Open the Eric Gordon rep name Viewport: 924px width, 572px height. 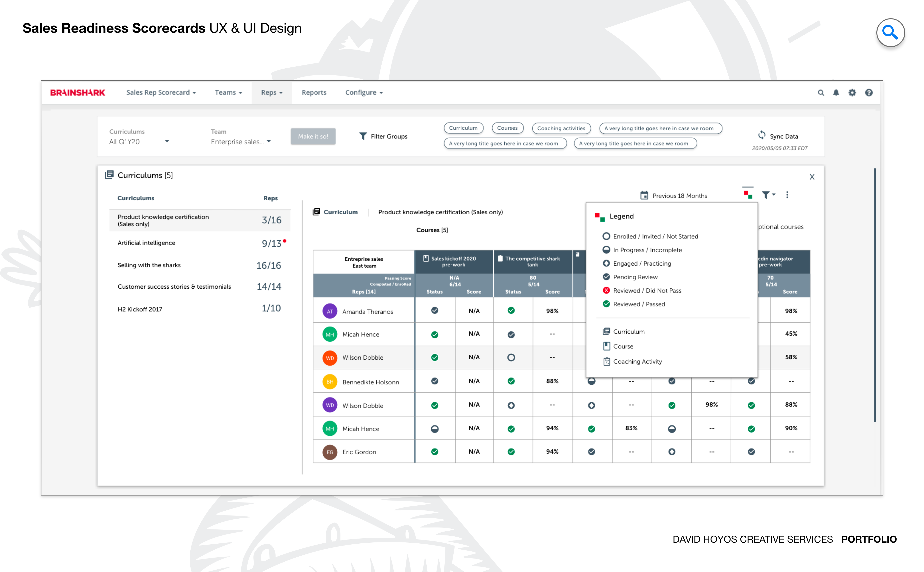pos(359,452)
